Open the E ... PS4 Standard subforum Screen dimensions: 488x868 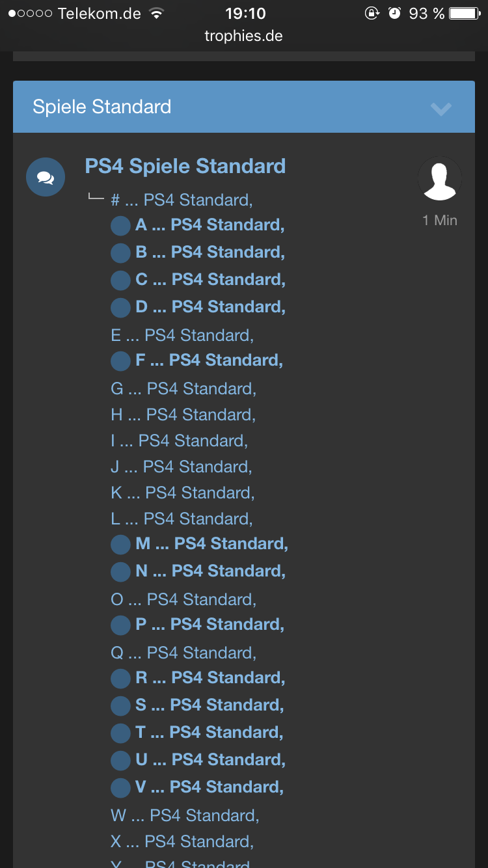182,335
